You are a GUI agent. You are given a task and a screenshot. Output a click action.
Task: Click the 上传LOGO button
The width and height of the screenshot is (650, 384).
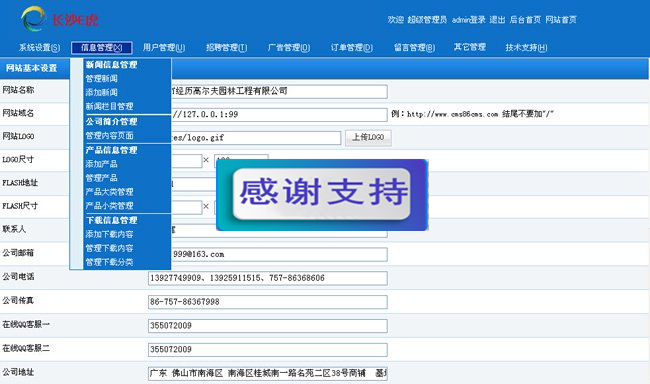368,137
